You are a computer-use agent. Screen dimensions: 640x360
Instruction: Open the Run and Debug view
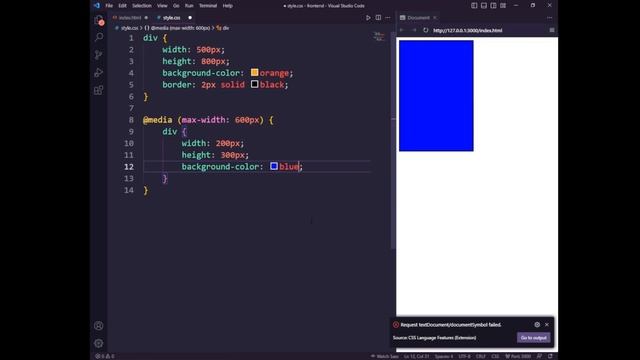pos(99,73)
